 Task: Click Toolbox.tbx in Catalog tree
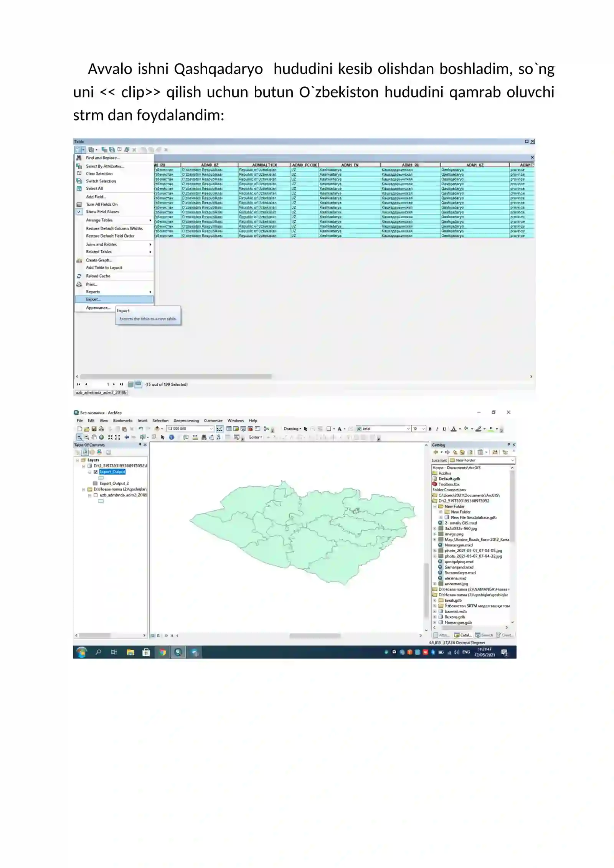(449, 484)
